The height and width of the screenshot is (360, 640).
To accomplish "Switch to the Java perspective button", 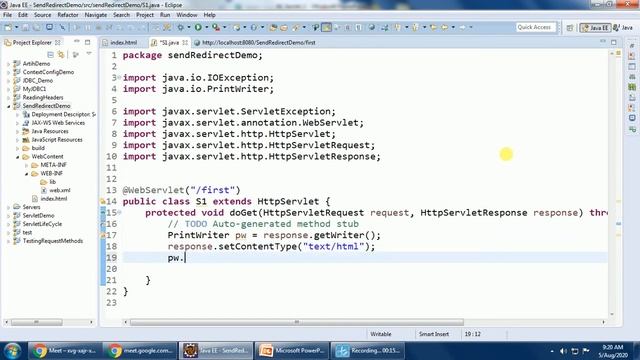I will [623, 28].
